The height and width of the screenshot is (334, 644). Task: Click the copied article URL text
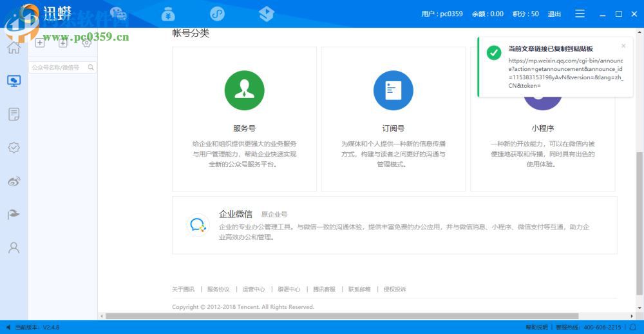(566, 72)
